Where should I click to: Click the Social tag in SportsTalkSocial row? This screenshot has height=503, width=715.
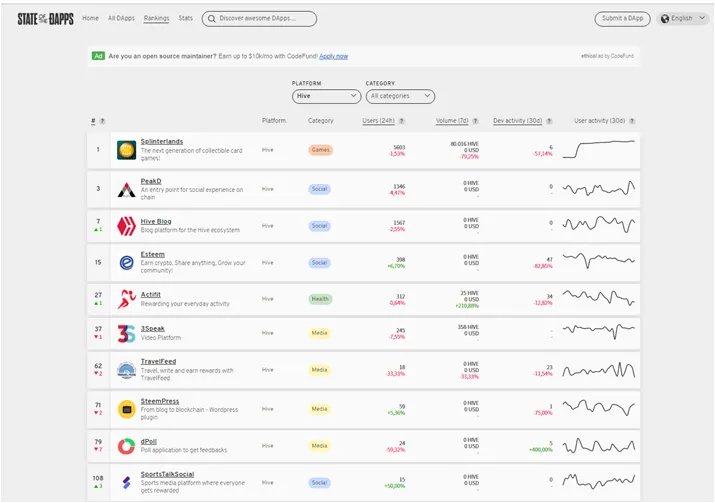(x=319, y=482)
